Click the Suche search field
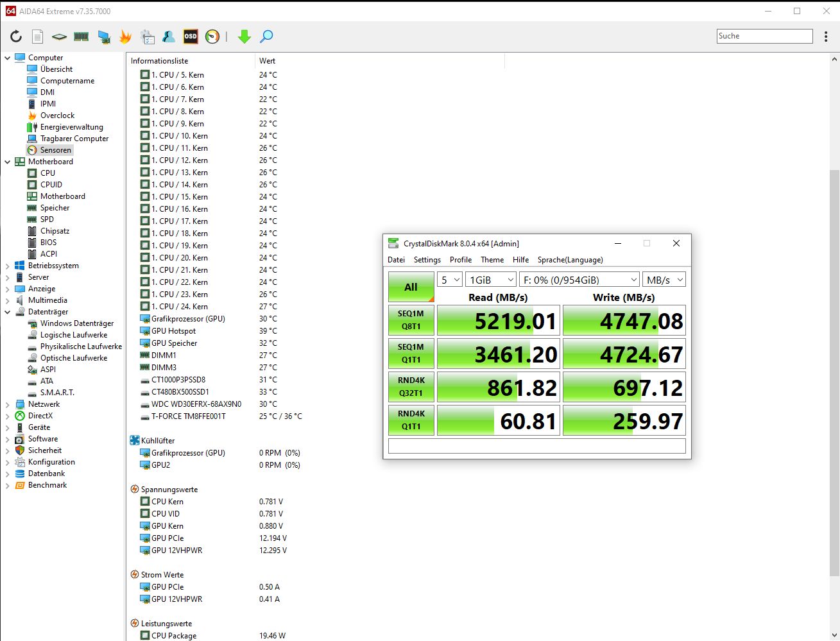840x641 pixels. [x=765, y=37]
